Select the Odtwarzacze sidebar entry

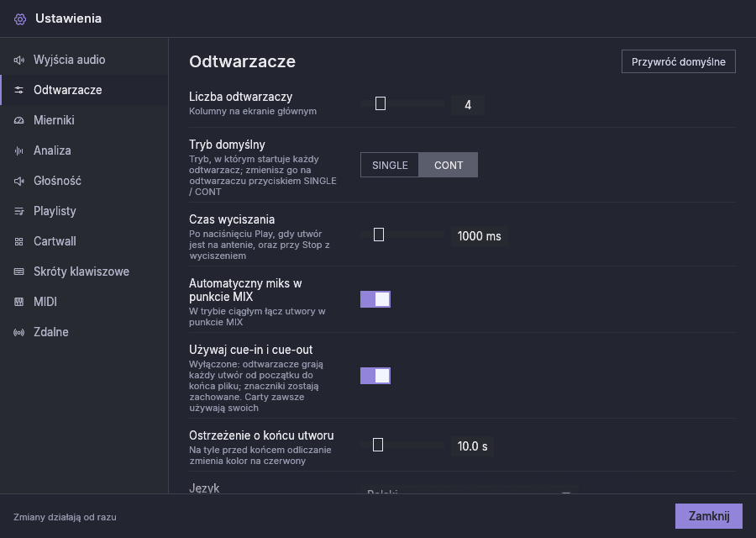[84, 90]
